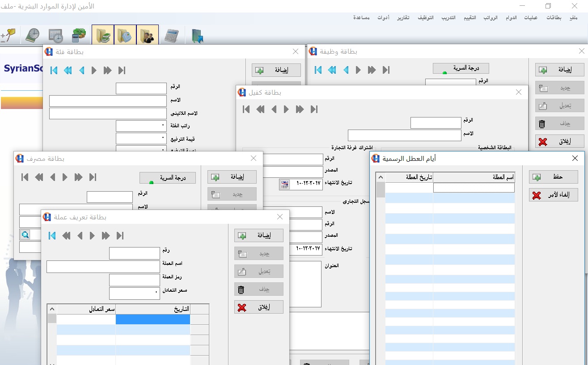Image resolution: width=588 pixels, height=365 pixels.
Task: Click the calculator icon in main toolbar
Action: point(171,35)
